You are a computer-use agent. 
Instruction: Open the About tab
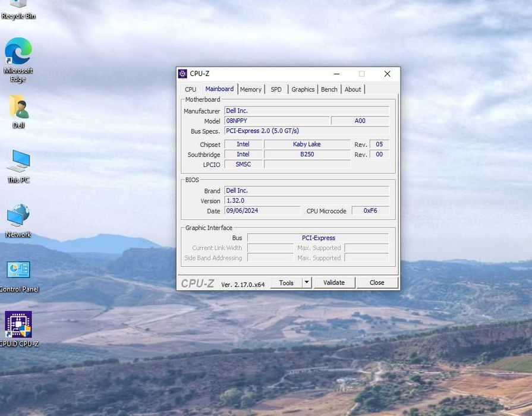coord(353,89)
